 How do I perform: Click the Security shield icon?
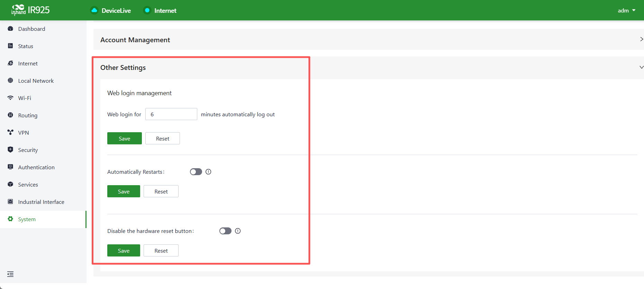coord(10,150)
